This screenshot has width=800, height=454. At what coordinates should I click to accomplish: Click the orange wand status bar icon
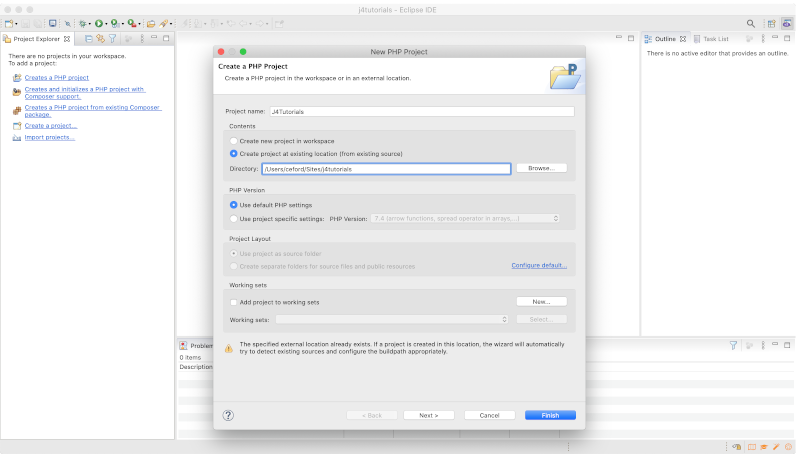coord(776,447)
